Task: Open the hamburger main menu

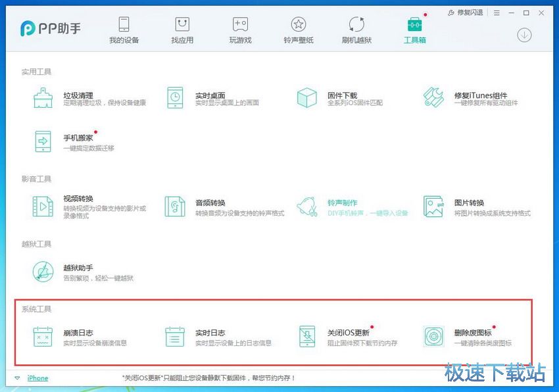Action: (x=497, y=13)
